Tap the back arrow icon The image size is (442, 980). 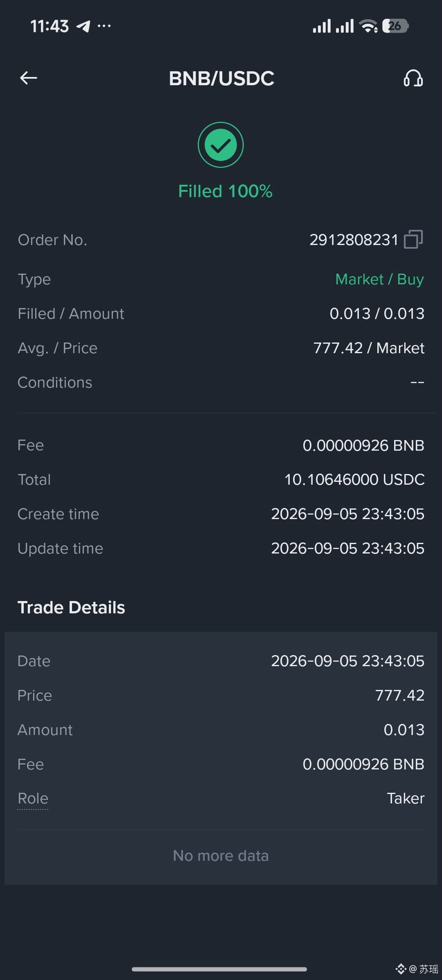pyautogui.click(x=28, y=78)
